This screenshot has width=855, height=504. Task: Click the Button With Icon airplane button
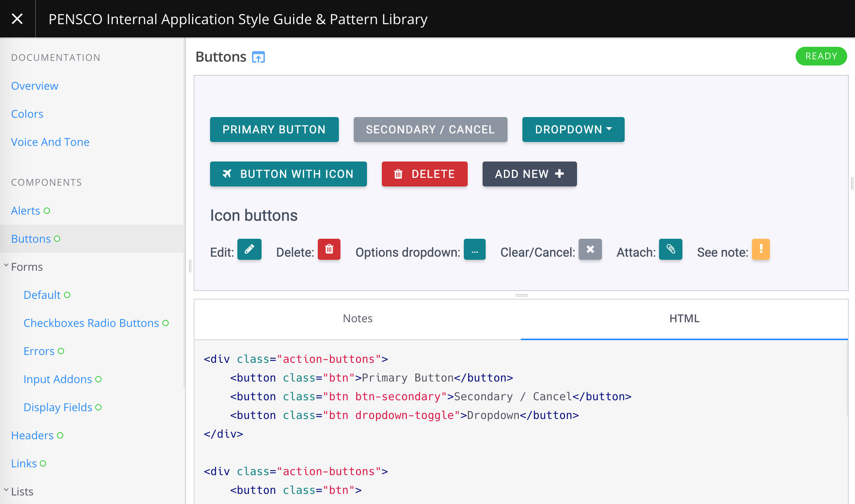pos(289,174)
